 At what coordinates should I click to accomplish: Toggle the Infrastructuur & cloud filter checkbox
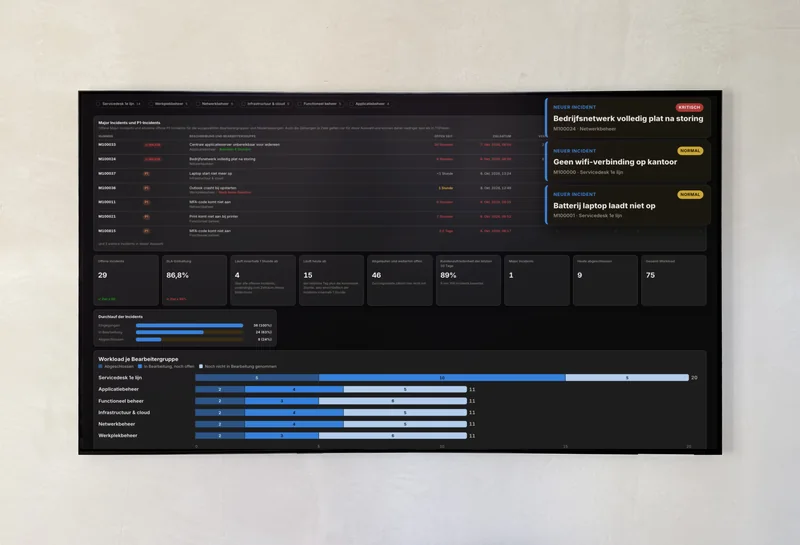point(243,104)
